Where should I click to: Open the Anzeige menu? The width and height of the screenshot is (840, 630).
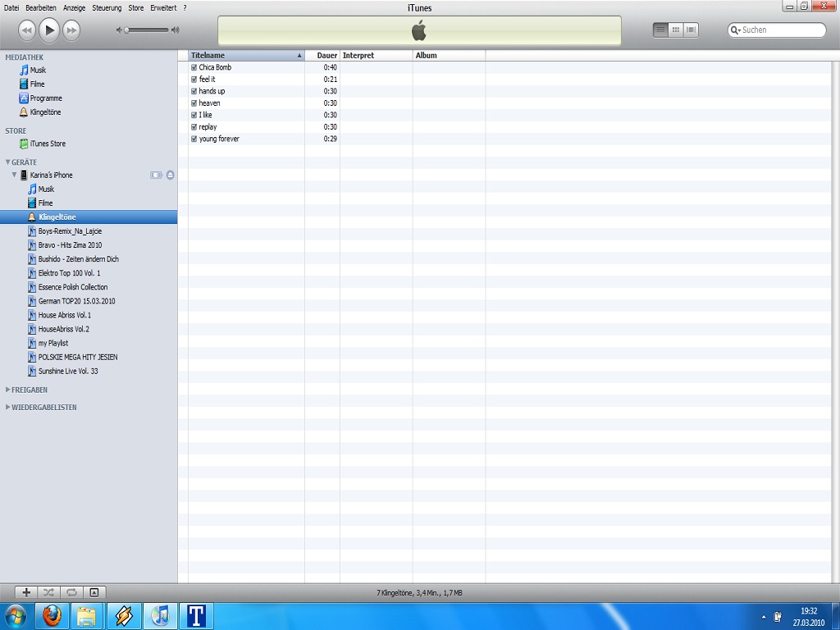click(74, 8)
